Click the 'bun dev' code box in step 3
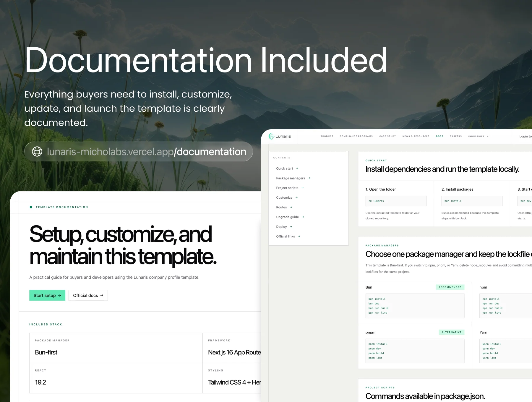Viewport: 532px width, 402px height. click(525, 201)
